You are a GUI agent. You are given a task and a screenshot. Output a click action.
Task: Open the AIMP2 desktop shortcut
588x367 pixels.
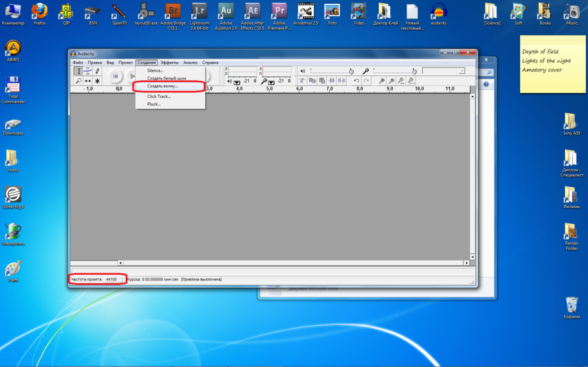click(13, 51)
